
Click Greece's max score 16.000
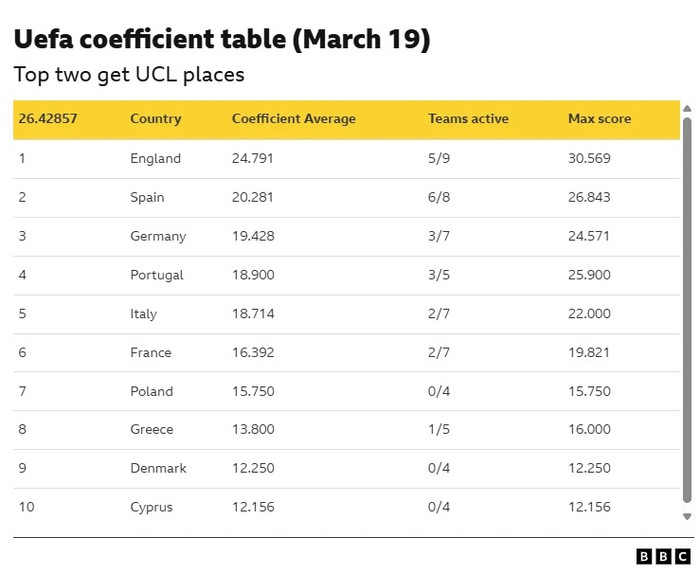click(x=589, y=430)
